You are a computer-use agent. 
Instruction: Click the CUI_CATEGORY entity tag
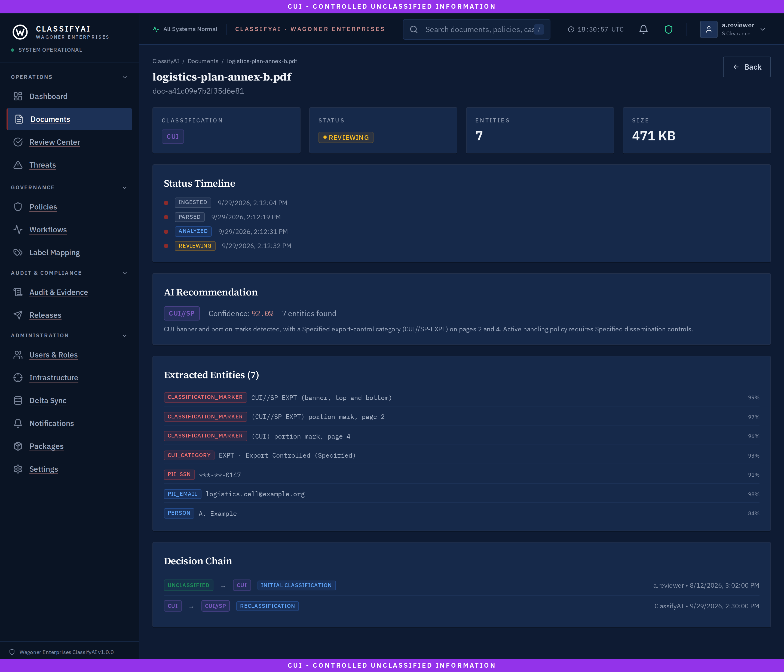pyautogui.click(x=189, y=455)
